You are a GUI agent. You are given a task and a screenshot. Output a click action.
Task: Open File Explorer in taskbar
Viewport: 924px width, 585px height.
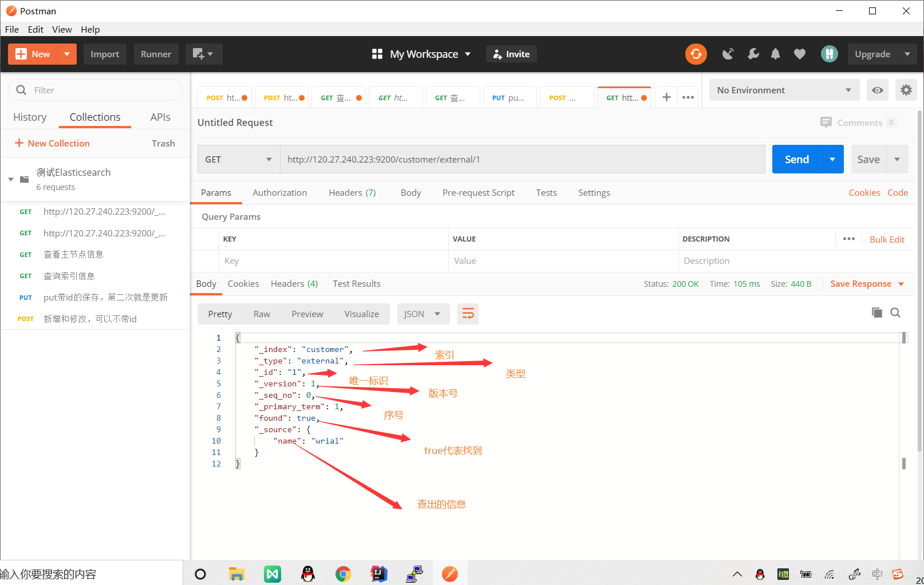pos(236,574)
